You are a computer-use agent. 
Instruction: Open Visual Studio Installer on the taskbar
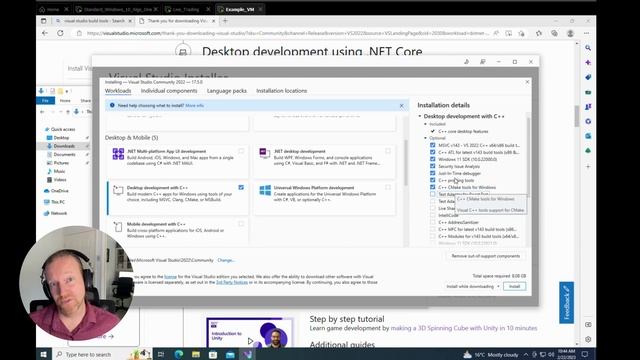[247, 354]
